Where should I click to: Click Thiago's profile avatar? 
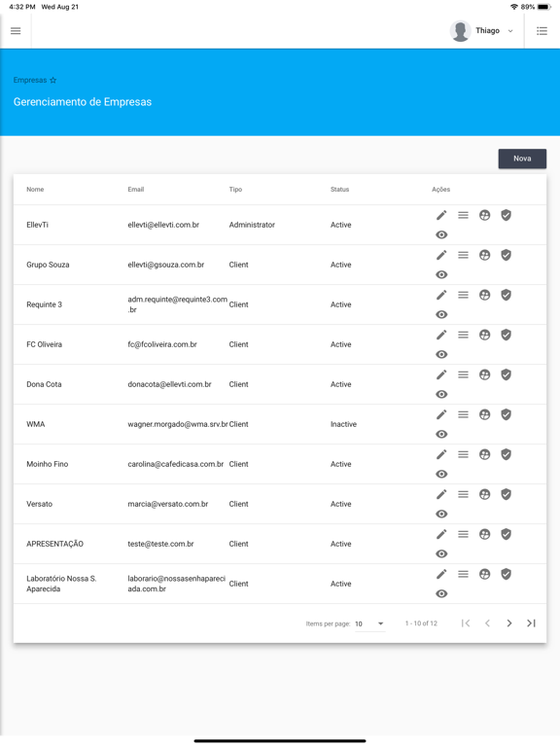point(460,31)
